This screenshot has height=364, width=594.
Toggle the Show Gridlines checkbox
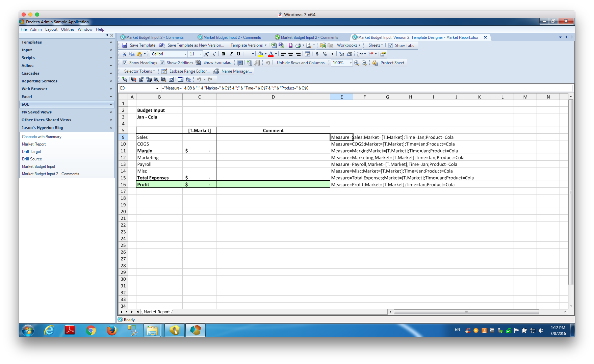[x=162, y=63]
